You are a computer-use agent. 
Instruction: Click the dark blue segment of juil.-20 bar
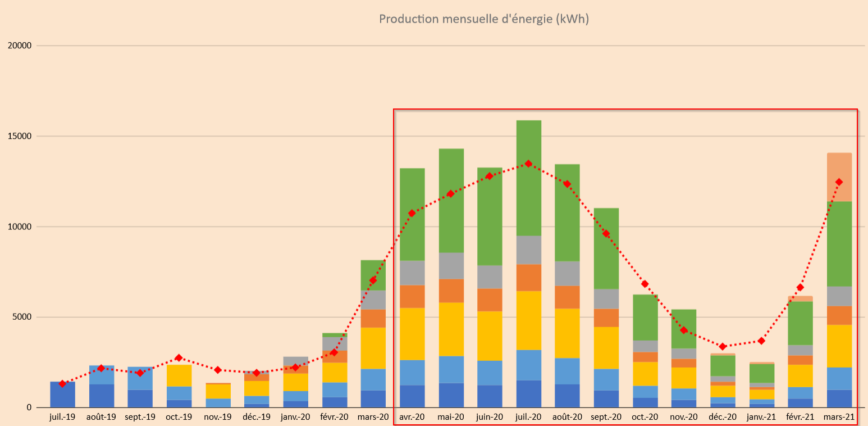coord(529,394)
